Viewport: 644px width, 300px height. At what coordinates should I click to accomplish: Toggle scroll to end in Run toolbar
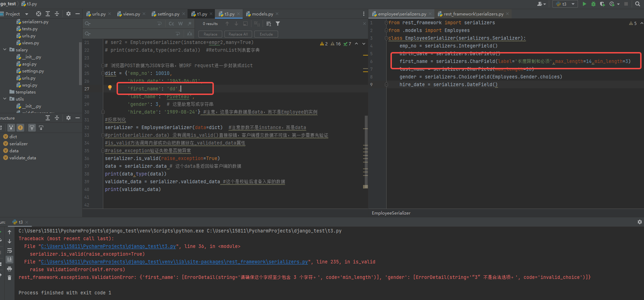tap(9, 260)
